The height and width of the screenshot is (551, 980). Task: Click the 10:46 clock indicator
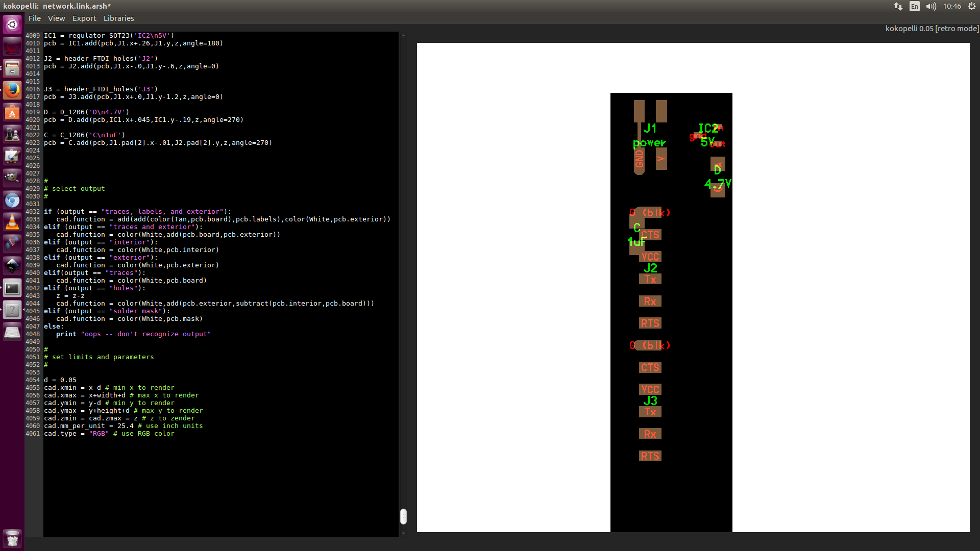click(x=952, y=6)
